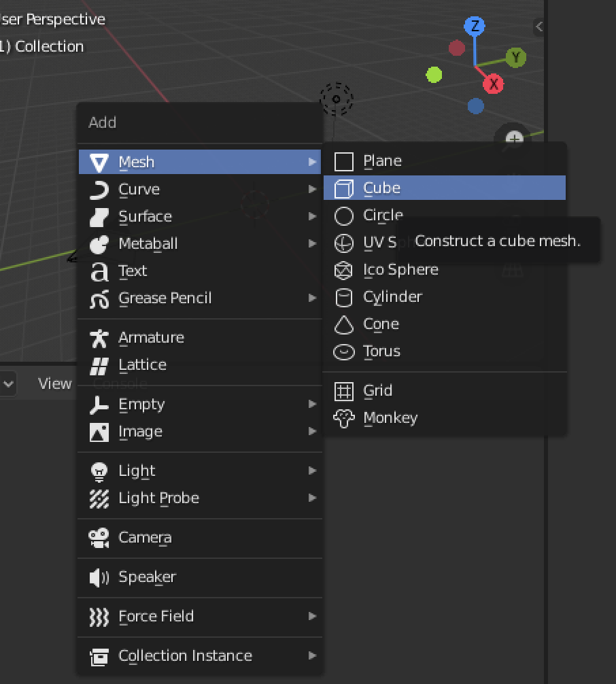This screenshot has height=684, width=616.
Task: Click the Collection Instance box icon
Action: click(x=99, y=657)
